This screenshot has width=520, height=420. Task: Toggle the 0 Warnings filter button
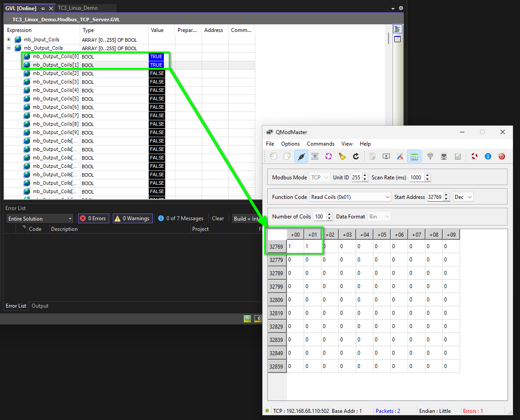(x=133, y=218)
